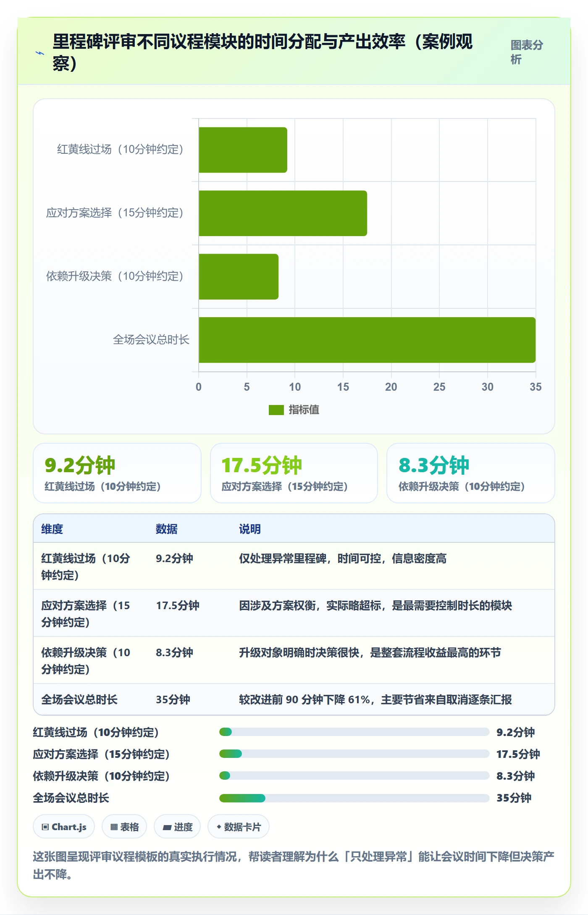This screenshot has width=588, height=915.
Task: Select the 依赖升级决策 bar in the chart
Action: point(239,277)
